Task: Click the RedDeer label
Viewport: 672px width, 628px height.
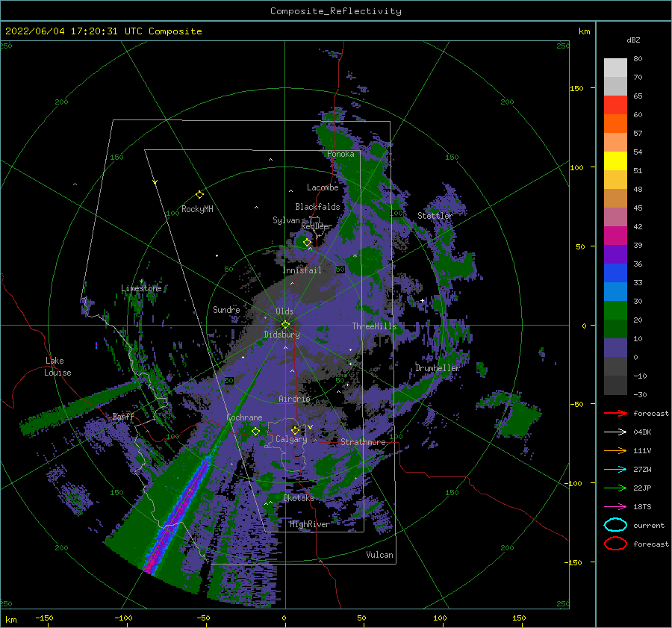Action: click(317, 226)
